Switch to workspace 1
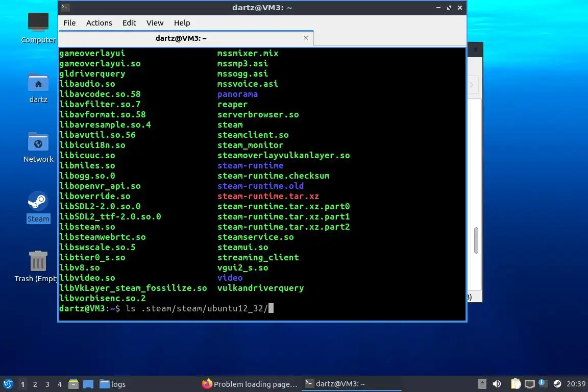Image resolution: width=588 pixels, height=392 pixels. tap(23, 384)
